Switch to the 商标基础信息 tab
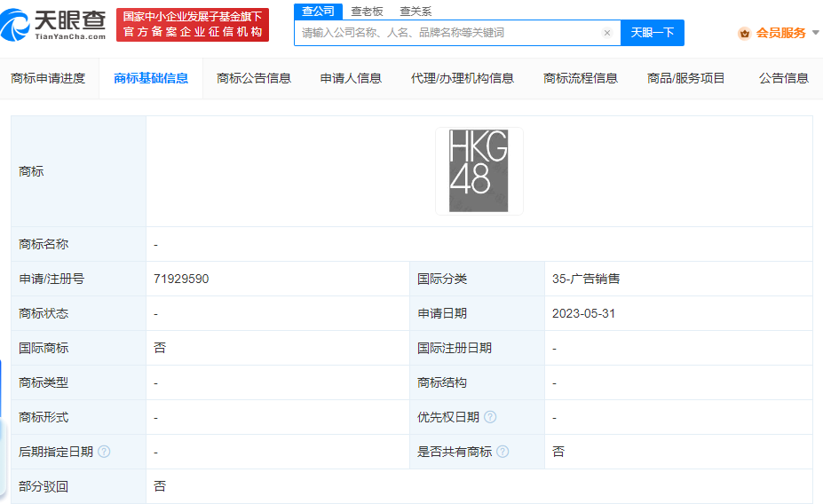Image resolution: width=823 pixels, height=504 pixels. [151, 79]
